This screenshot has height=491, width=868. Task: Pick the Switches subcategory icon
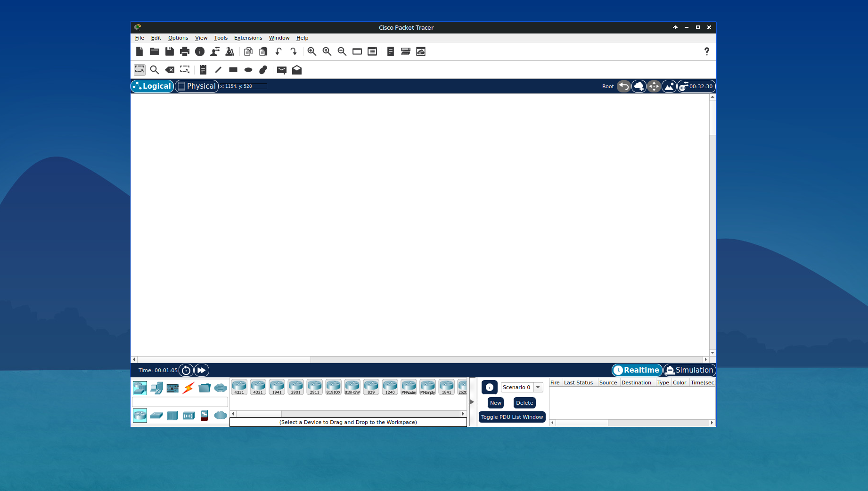(x=156, y=415)
